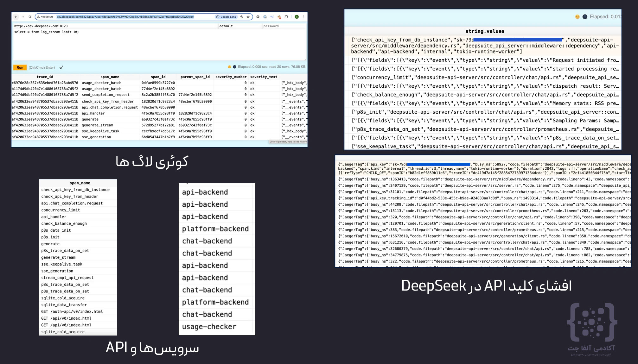
Task: Select the first chat-backend service row
Action: click(x=217, y=241)
